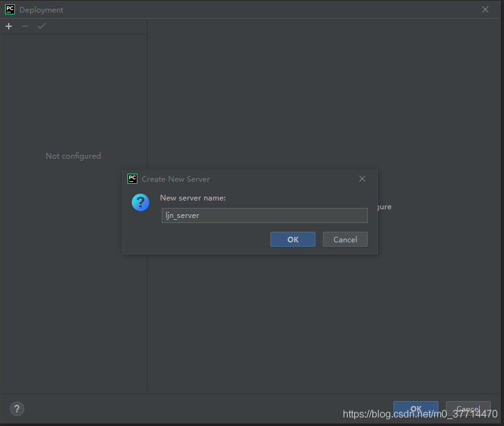Image resolution: width=504 pixels, height=426 pixels.
Task: Cancel the Create New Server dialog
Action: pos(345,239)
